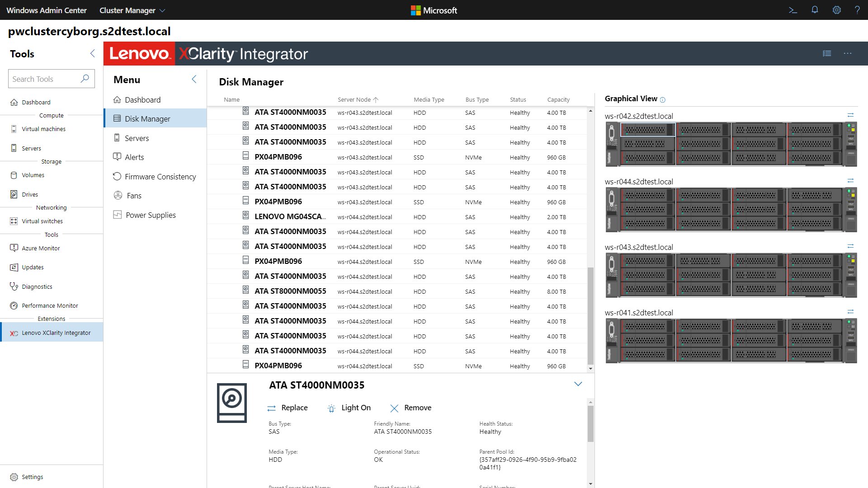Open Azure Monitor tool
The image size is (868, 488).
pos(52,248)
